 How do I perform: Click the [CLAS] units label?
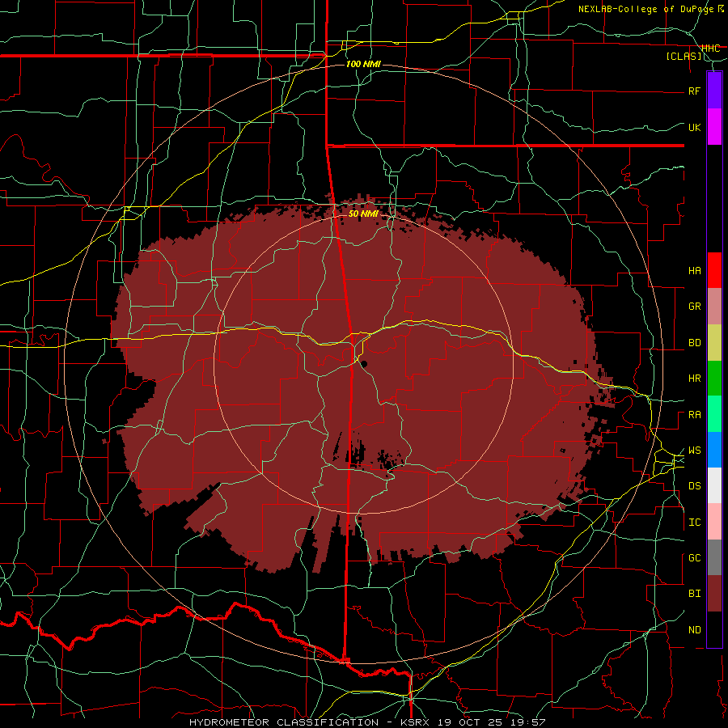pos(684,57)
